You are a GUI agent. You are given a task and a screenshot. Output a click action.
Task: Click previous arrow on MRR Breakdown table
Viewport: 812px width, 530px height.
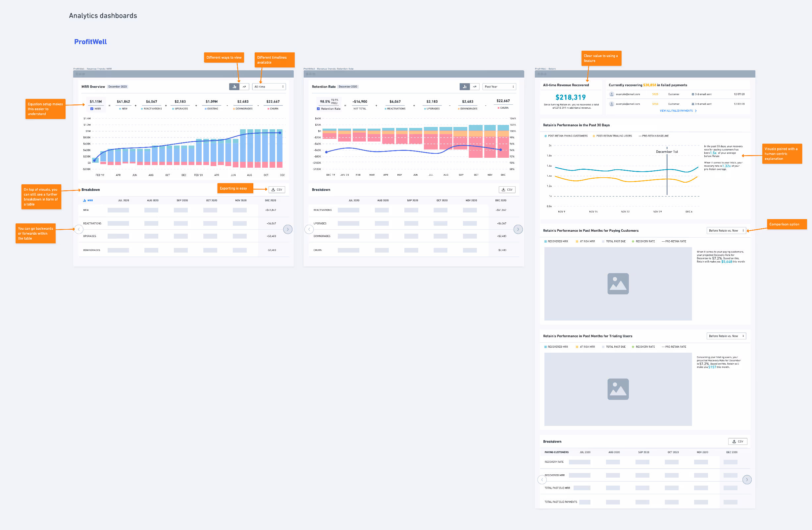click(79, 229)
